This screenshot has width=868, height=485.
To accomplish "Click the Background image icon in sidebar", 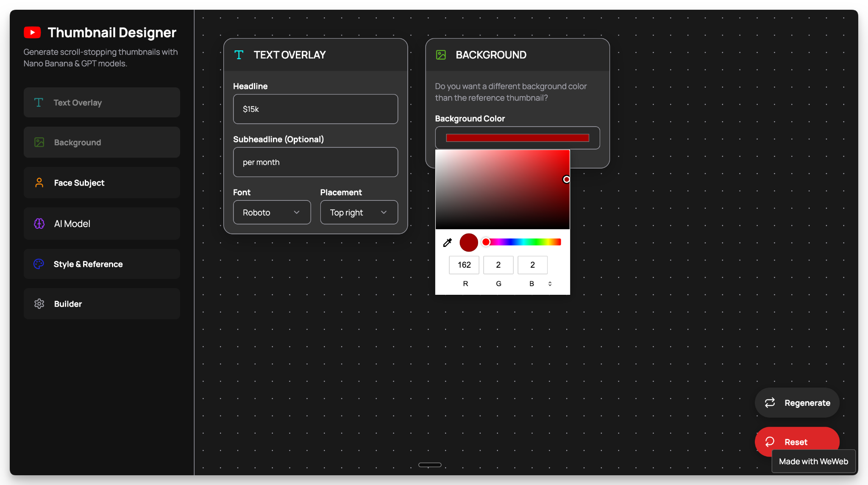I will click(39, 142).
